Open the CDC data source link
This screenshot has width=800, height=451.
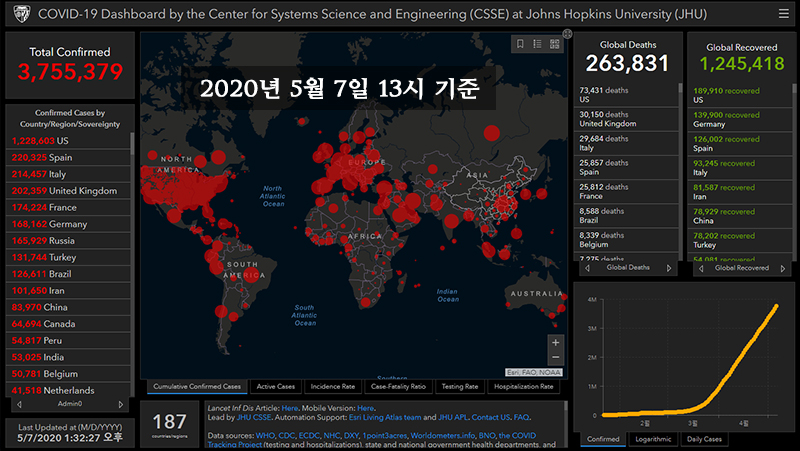pos(287,436)
